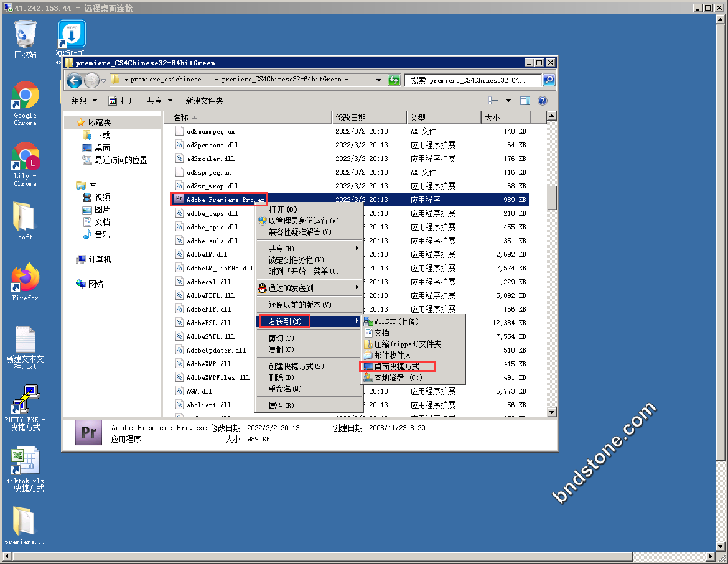The image size is (728, 564).
Task: Click 属性 in the context menu
Action: point(281,405)
